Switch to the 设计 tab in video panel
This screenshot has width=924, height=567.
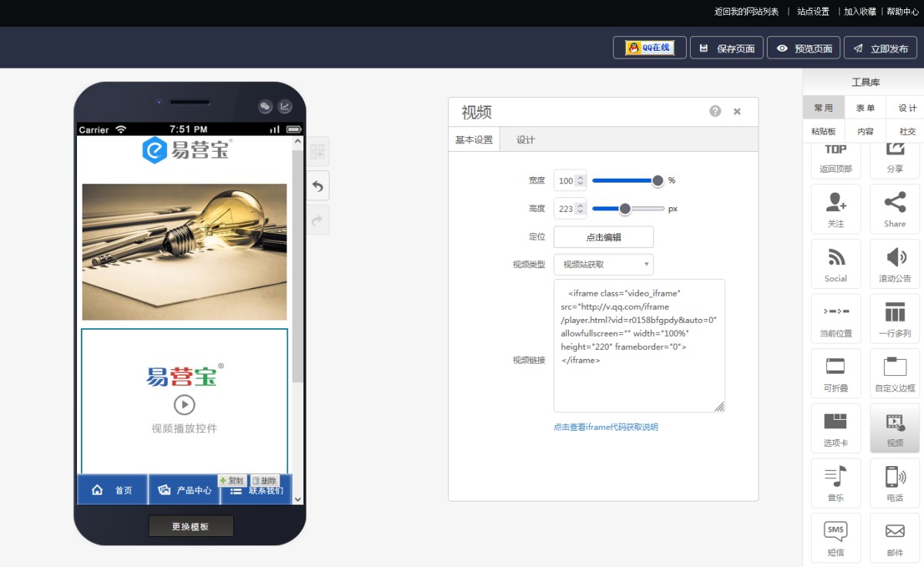tap(526, 139)
